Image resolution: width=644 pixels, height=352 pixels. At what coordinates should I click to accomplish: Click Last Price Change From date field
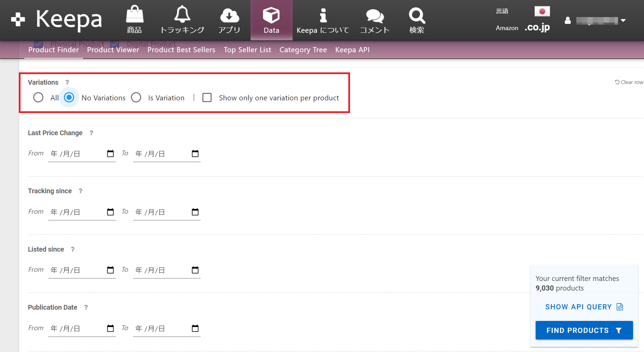coord(82,154)
